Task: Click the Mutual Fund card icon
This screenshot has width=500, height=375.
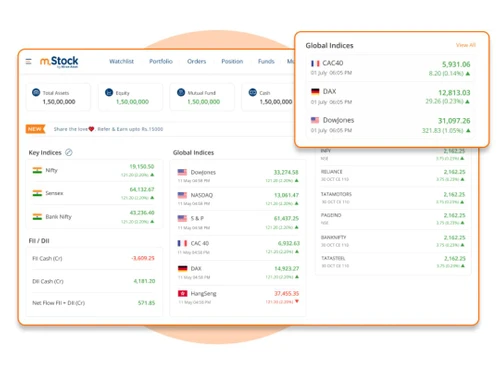Action: (181, 92)
